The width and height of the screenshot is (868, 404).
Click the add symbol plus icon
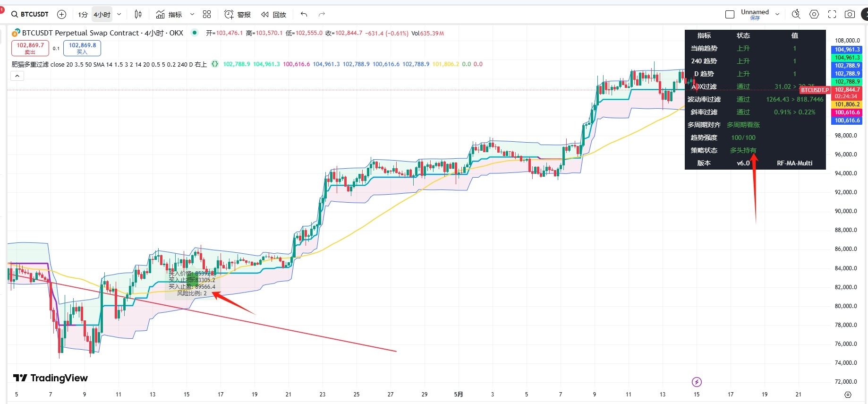(61, 15)
